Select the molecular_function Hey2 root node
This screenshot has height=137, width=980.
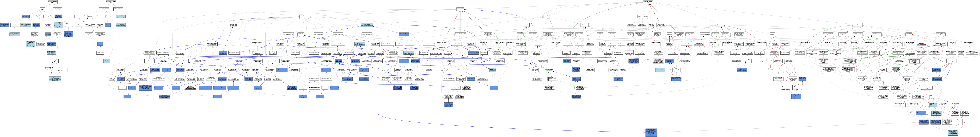(x=52, y=2)
